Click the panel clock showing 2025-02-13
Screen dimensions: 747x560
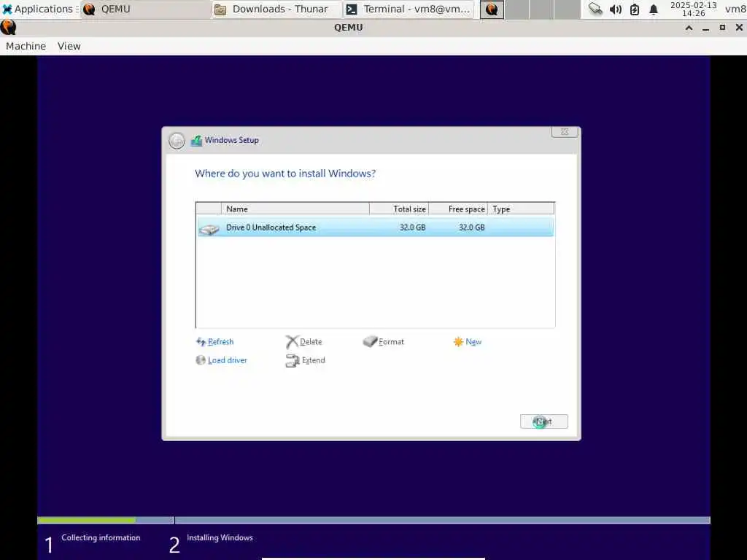point(693,9)
